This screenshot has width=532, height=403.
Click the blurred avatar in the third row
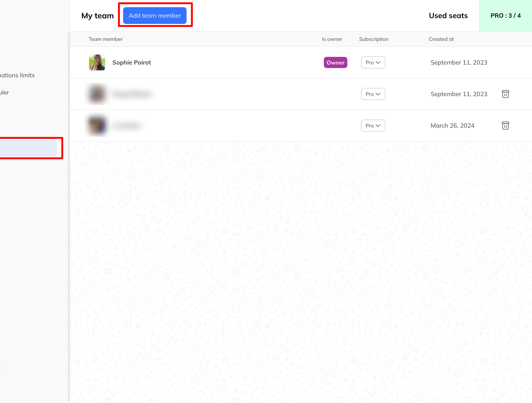tap(97, 126)
